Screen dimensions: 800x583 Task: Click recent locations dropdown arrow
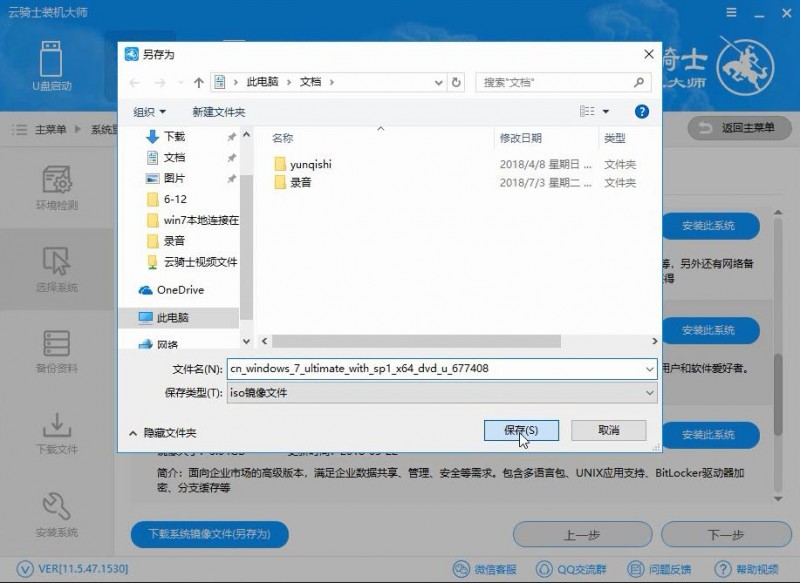point(181,83)
